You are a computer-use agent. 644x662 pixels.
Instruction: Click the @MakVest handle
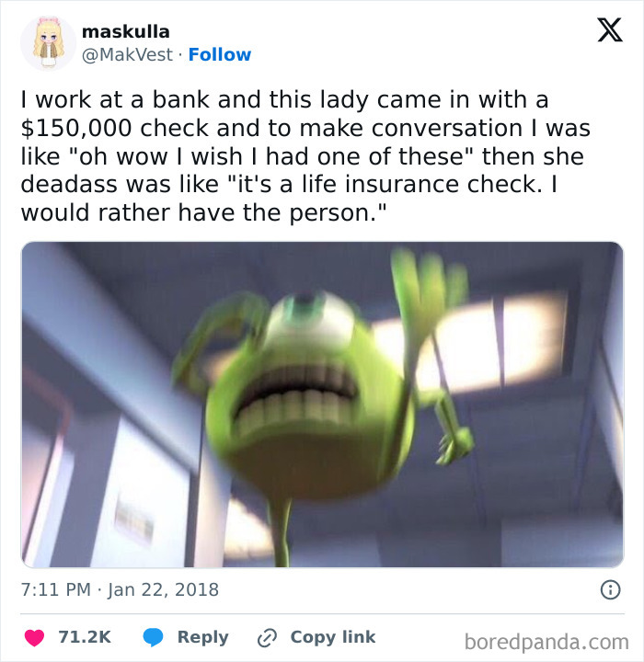coord(127,54)
